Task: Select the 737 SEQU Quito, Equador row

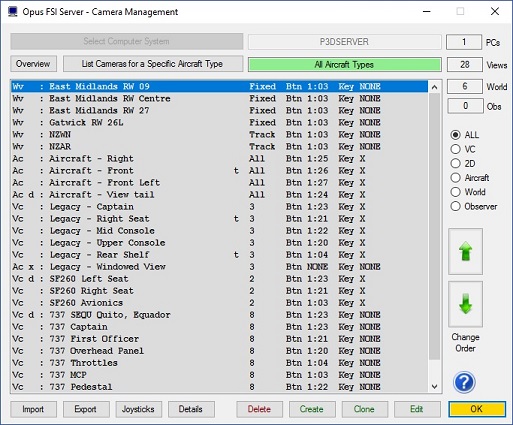Action: [x=220, y=315]
